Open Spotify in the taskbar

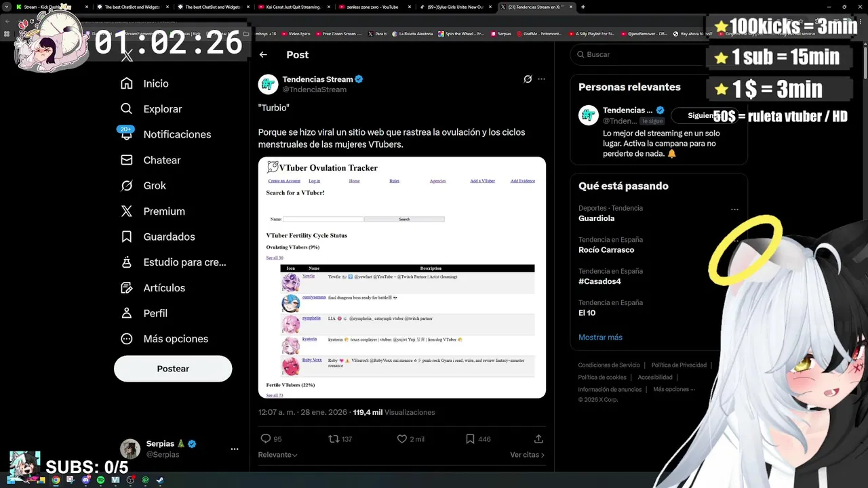coord(100,480)
